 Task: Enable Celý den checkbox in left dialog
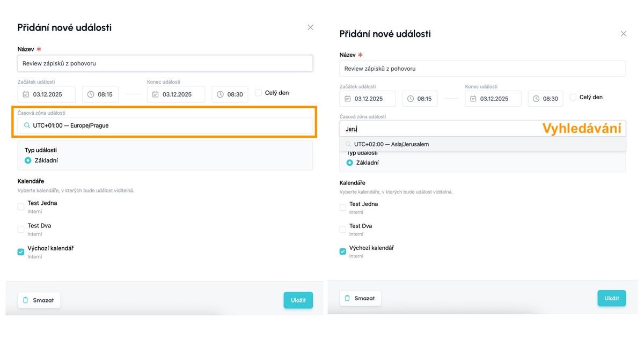click(258, 93)
